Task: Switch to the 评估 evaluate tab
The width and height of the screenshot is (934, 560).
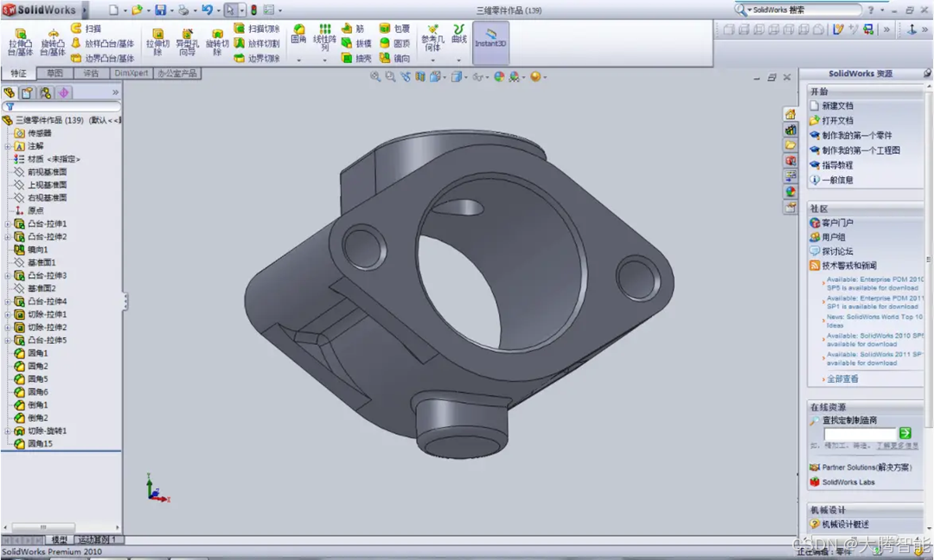Action: tap(91, 73)
